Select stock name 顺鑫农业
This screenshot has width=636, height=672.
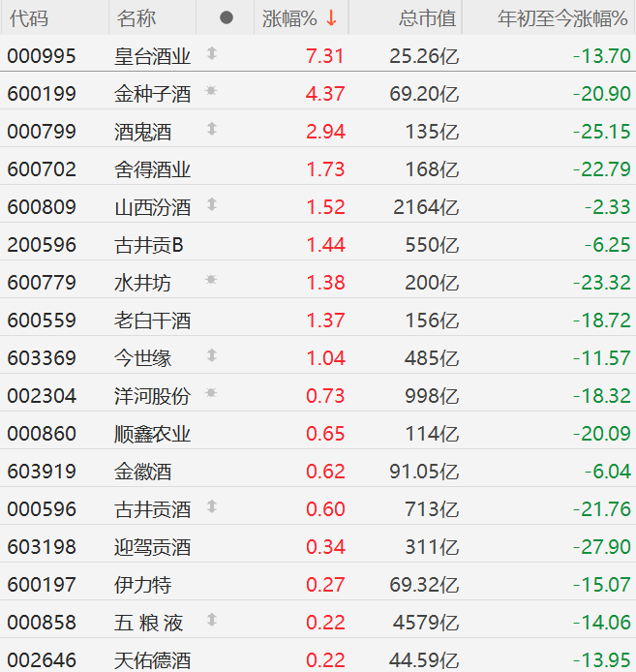point(153,433)
